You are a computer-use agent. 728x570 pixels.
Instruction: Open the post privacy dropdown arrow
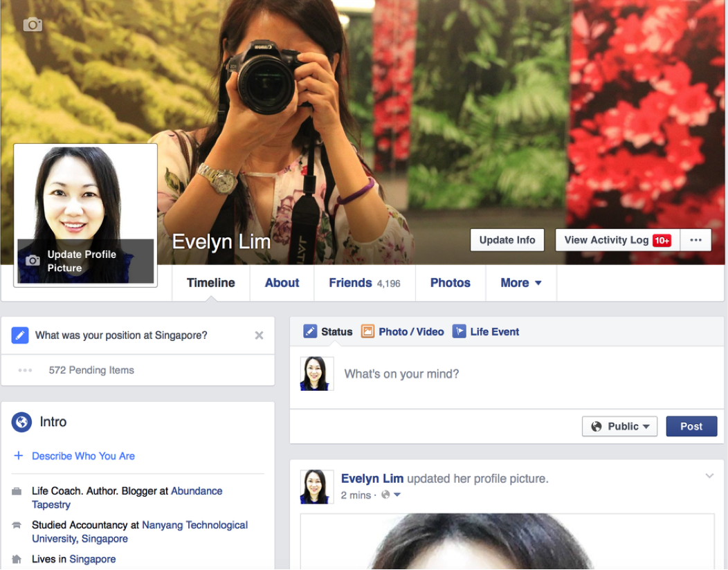[x=397, y=495]
